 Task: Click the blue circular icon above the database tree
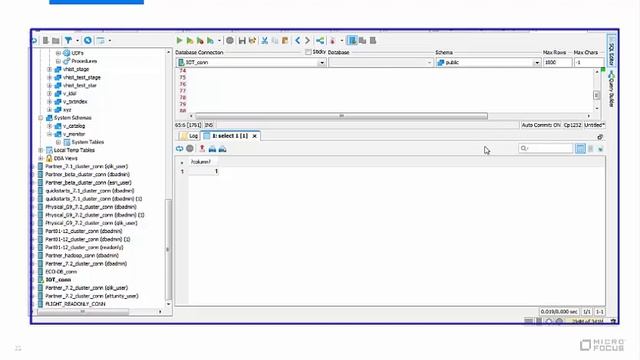[88, 40]
